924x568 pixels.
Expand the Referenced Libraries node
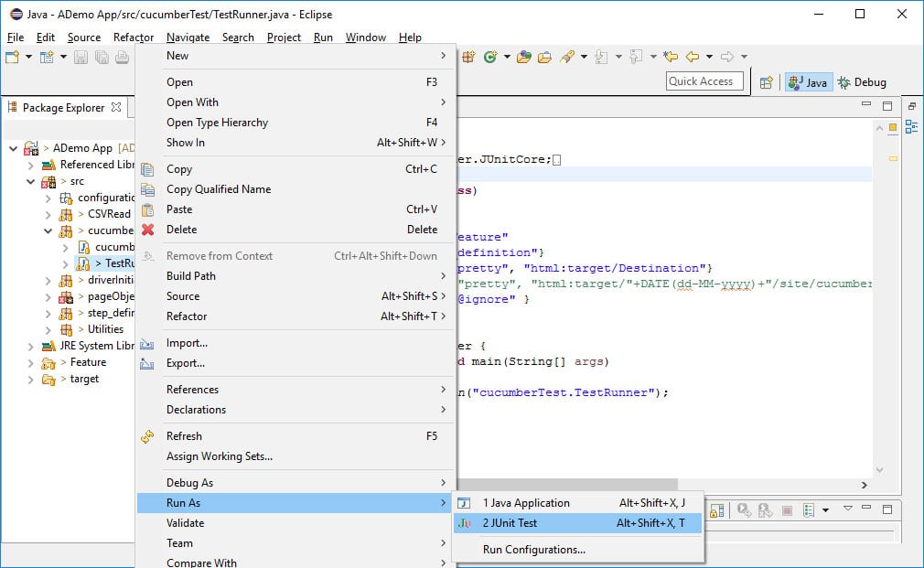[30, 165]
